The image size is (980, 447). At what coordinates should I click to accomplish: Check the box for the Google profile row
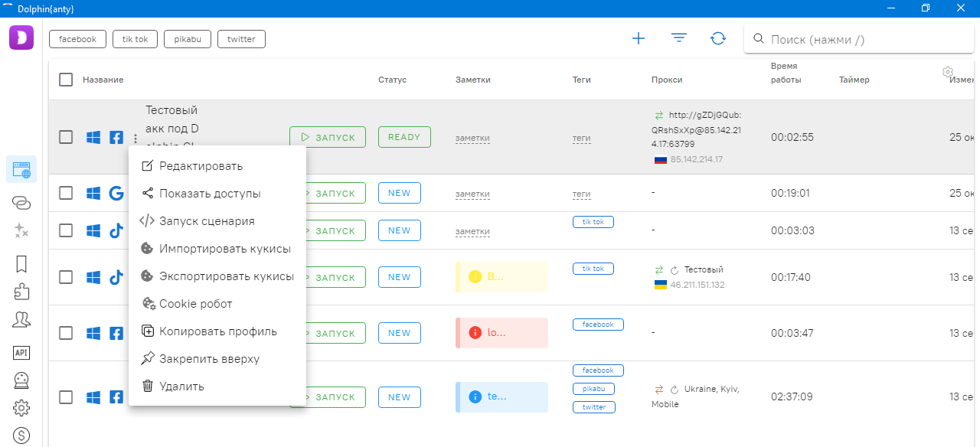(66, 193)
